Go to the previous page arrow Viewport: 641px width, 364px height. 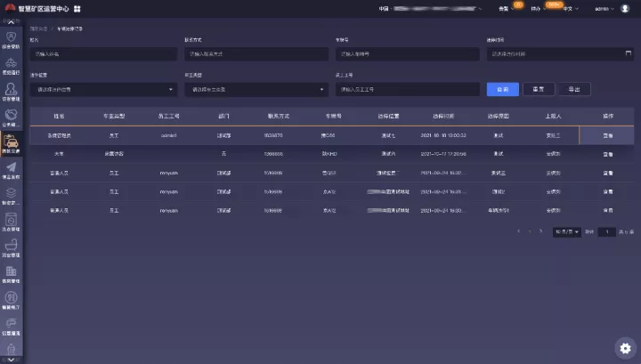coord(518,231)
